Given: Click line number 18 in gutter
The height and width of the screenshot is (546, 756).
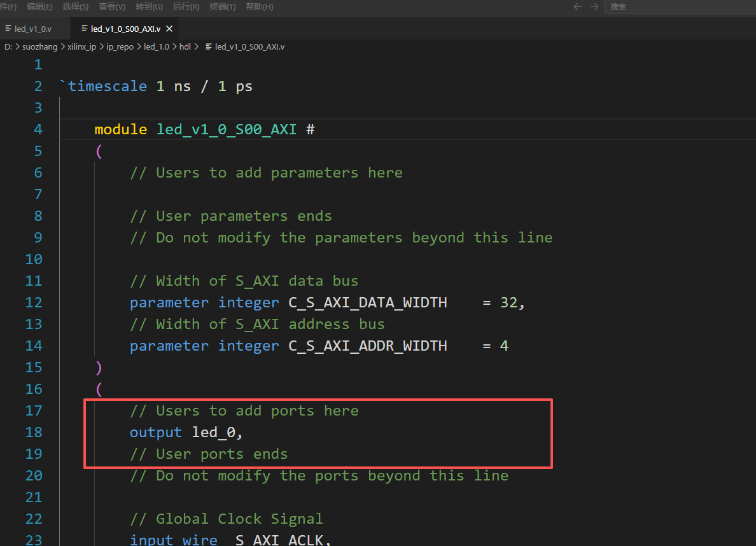Looking at the screenshot, I should click(x=34, y=432).
